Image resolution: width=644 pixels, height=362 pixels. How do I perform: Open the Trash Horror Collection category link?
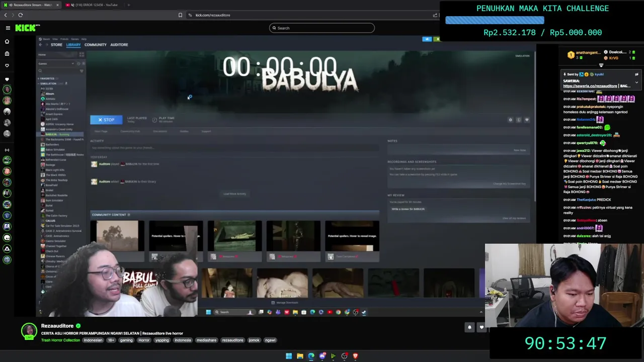pos(60,340)
